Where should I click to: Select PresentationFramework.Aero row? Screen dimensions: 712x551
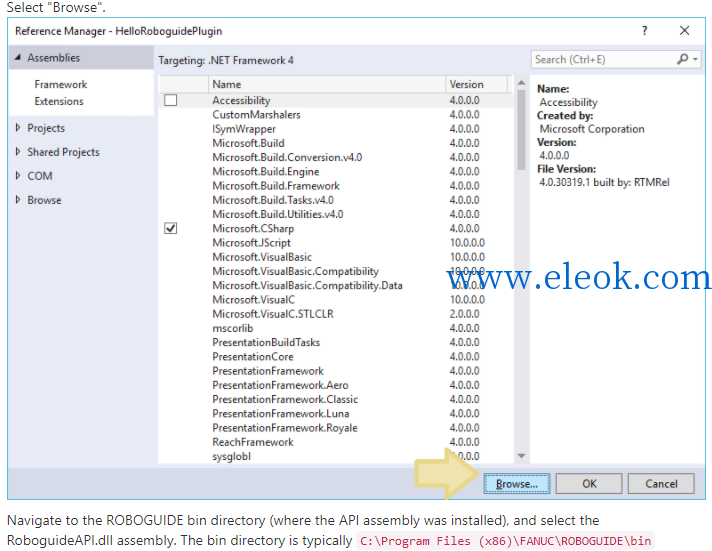pyautogui.click(x=336, y=385)
